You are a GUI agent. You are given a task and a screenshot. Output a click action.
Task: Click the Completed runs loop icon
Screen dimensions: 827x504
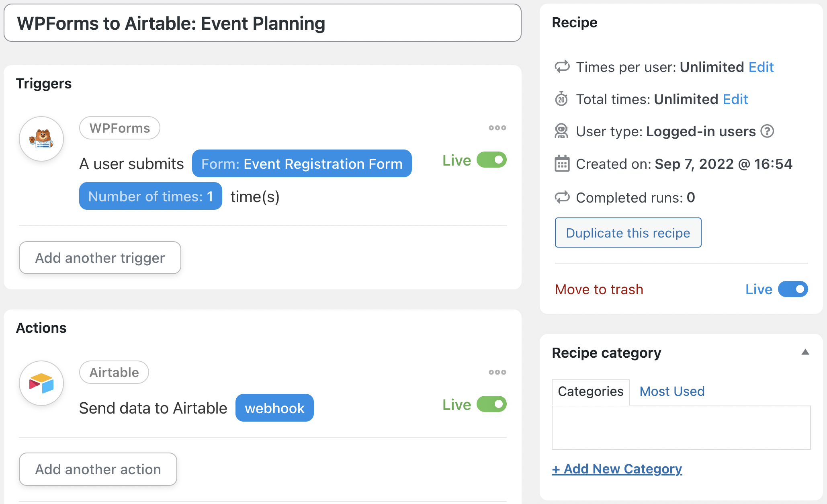562,197
